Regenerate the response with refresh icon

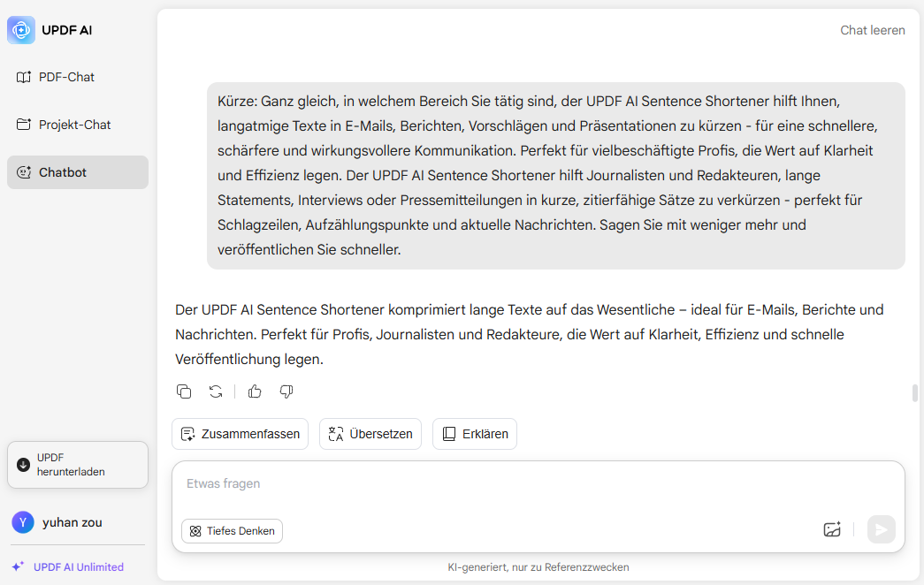point(216,391)
